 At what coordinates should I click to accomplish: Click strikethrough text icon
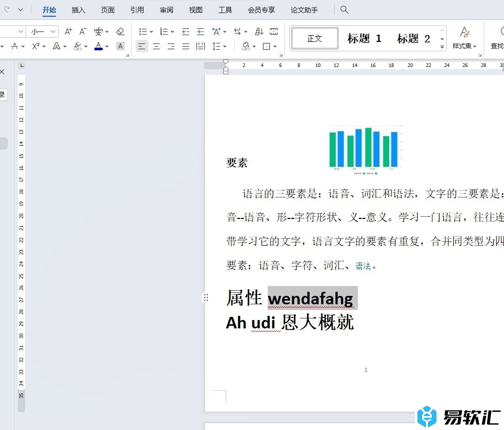[15, 47]
